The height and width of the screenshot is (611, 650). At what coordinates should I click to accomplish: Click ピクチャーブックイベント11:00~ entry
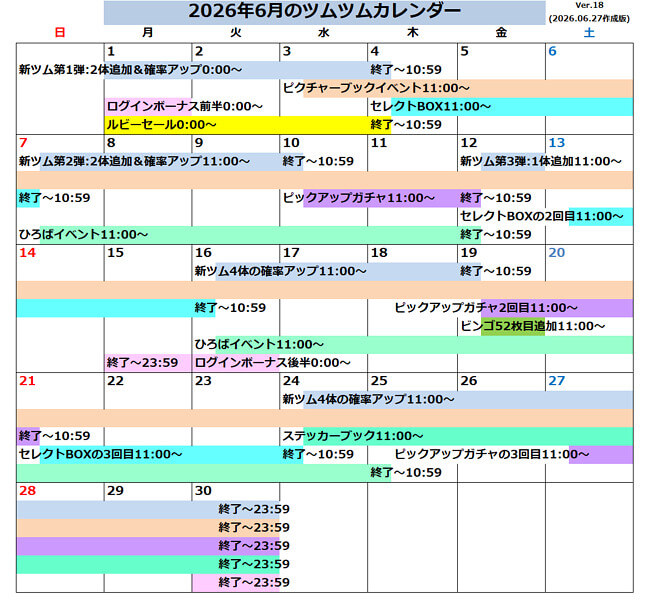tap(376, 88)
